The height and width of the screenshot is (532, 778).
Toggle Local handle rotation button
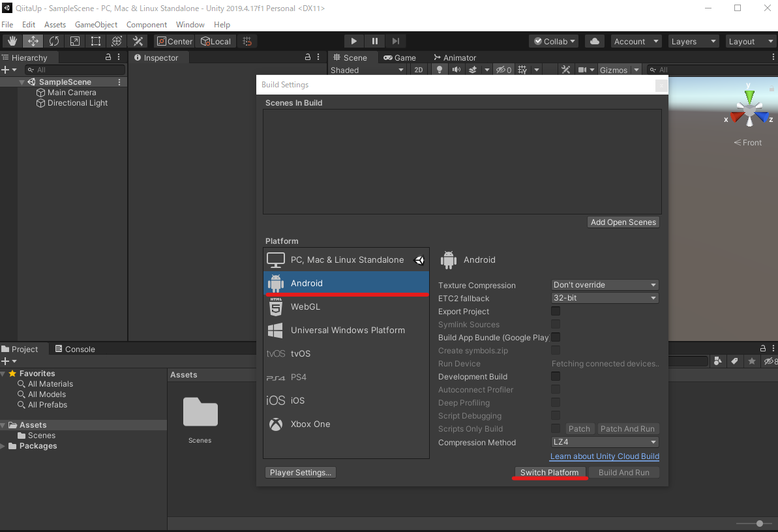[x=215, y=41]
